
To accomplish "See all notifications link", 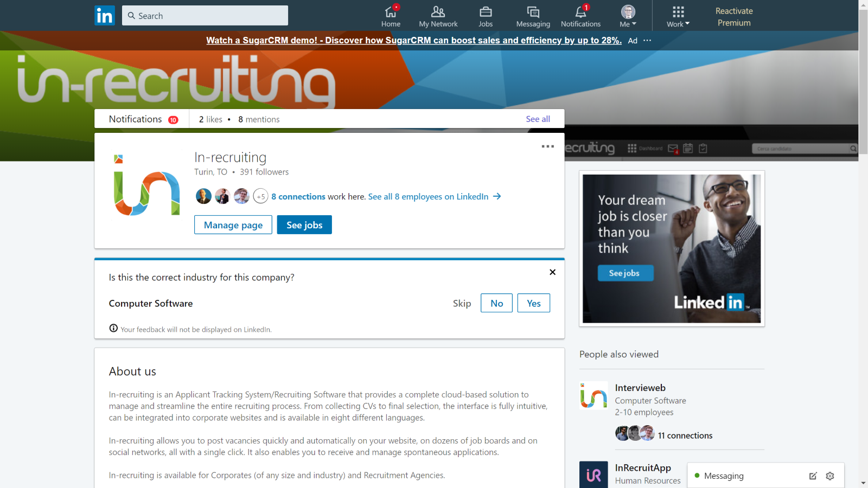I will click(538, 119).
